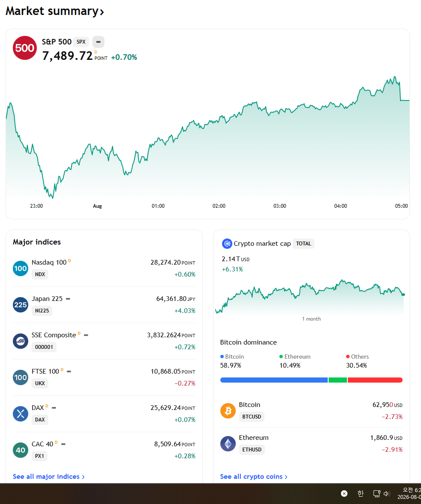Click the BTCUSD ticker badge
421x504 pixels.
(252, 416)
